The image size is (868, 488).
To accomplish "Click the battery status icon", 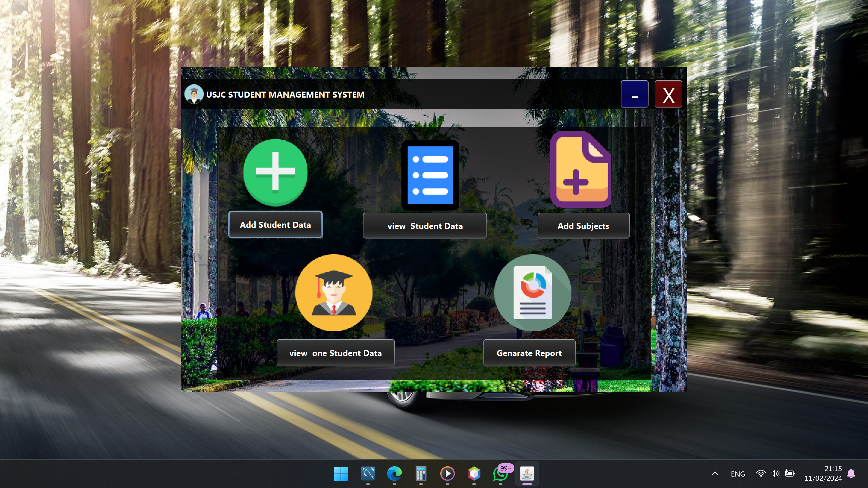I will pyautogui.click(x=790, y=474).
